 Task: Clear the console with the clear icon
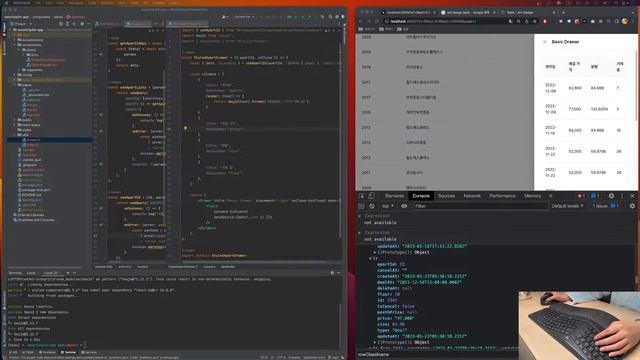[x=371, y=206]
